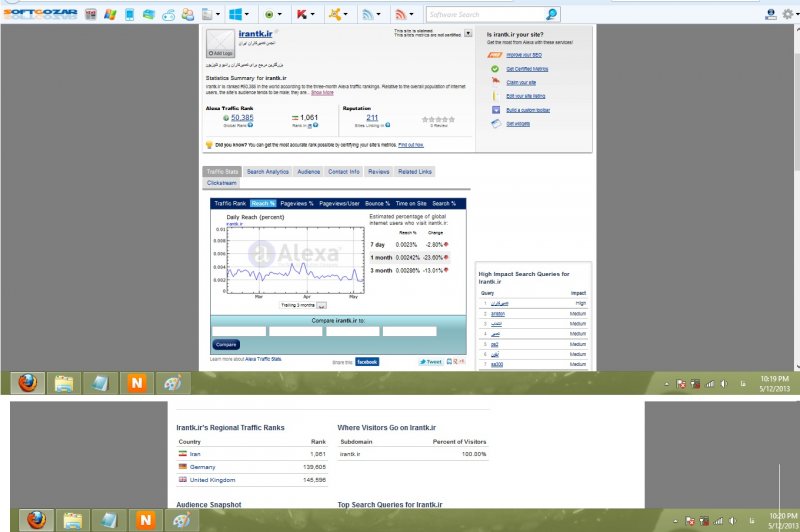The height and width of the screenshot is (532, 800).
Task: Select the Pageviews/User chart tab
Action: tap(339, 204)
